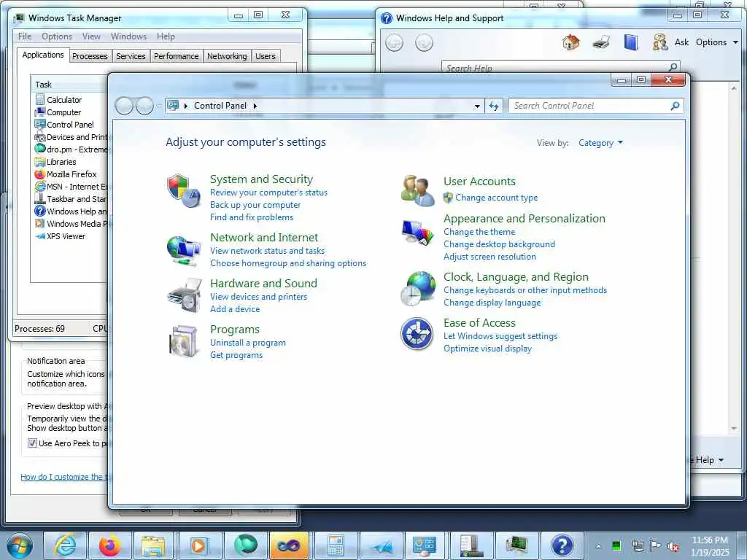
Task: Open Calculator taskbar icon
Action: [x=336, y=545]
